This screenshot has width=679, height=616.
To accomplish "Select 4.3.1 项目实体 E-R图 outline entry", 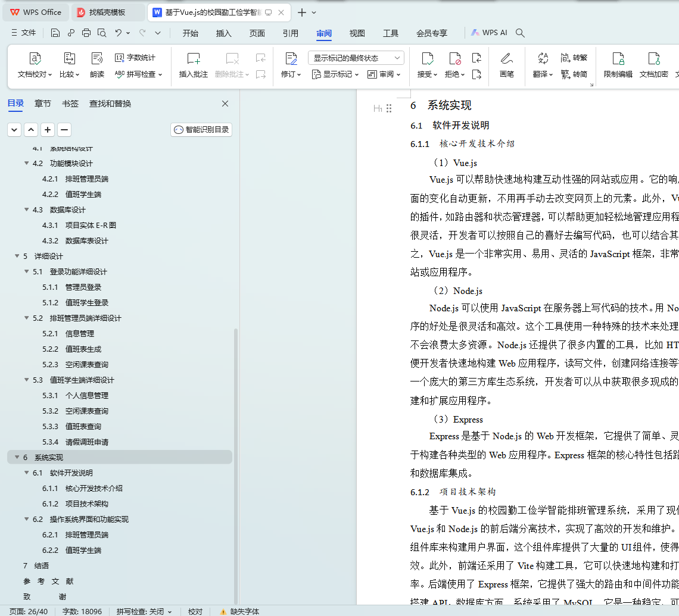I will (x=79, y=226).
